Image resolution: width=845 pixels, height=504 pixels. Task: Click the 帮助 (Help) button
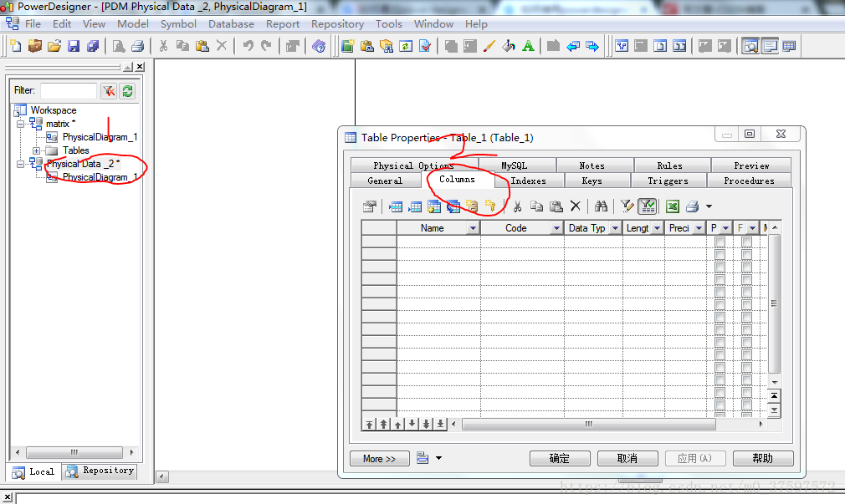point(763,458)
